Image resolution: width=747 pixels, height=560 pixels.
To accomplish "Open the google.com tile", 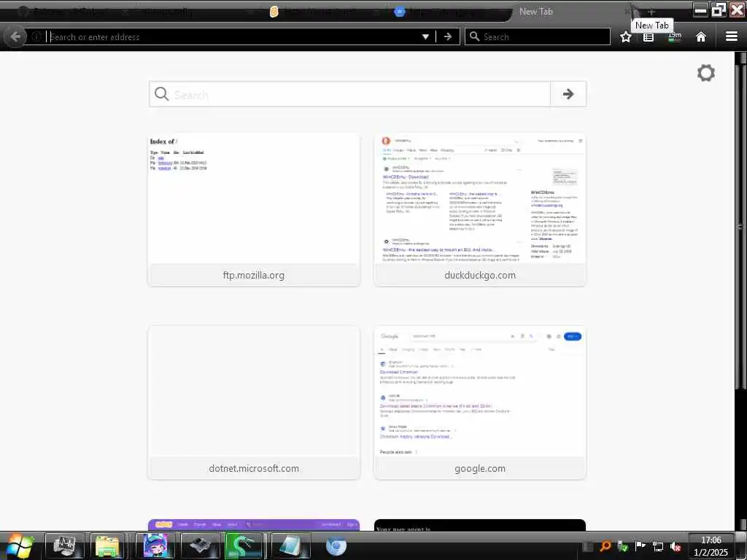I will [x=480, y=402].
